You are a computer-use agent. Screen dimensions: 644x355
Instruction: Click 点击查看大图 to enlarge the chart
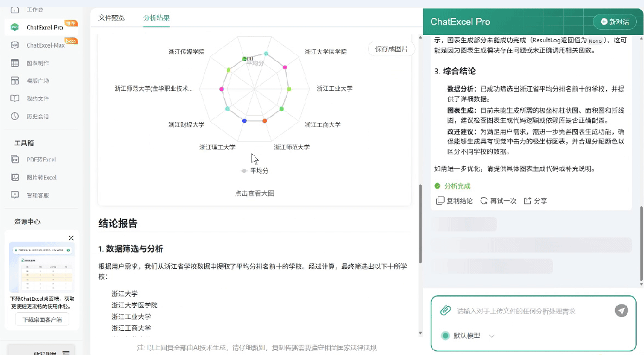[255, 192]
